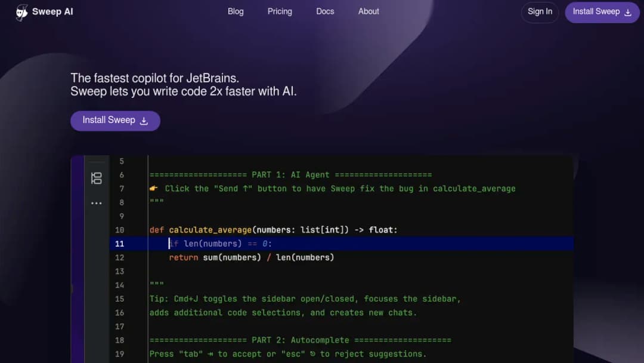644x363 pixels.
Task: Click line number 12 in the gutter
Action: pyautogui.click(x=119, y=258)
